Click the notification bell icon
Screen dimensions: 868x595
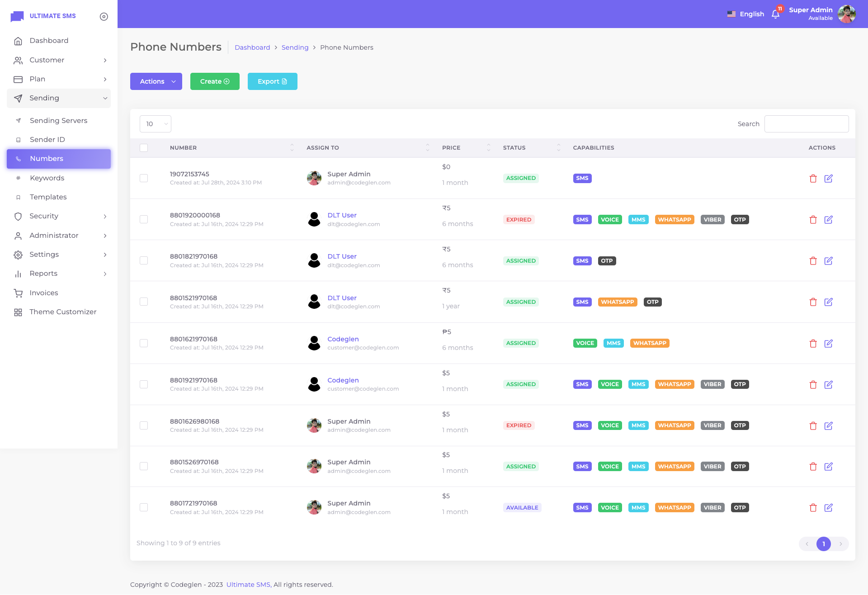coord(775,14)
